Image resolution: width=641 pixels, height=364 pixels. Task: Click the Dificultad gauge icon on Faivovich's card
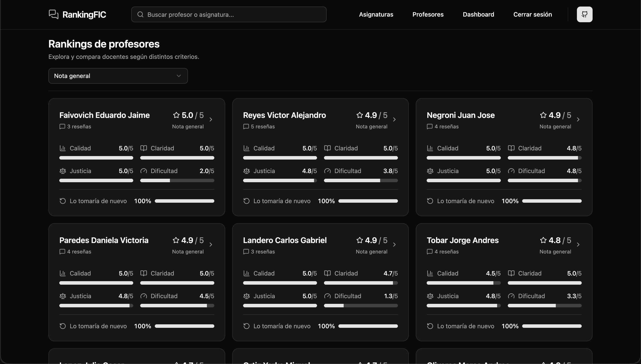pos(143,171)
